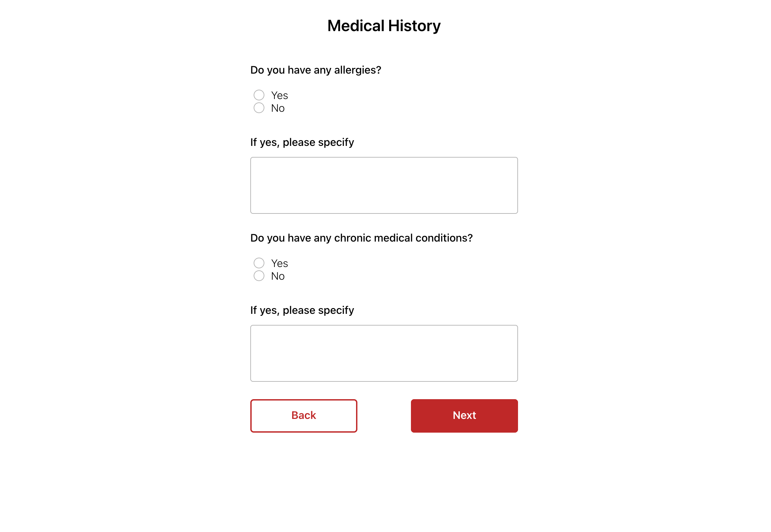Click the red Next button
Image resolution: width=771 pixels, height=532 pixels.
(464, 416)
